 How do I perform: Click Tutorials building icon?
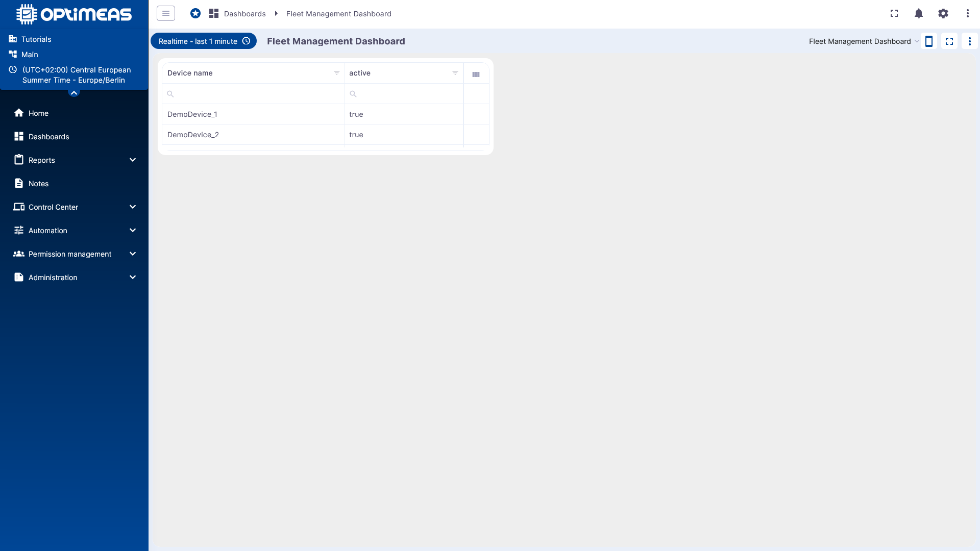(x=13, y=39)
